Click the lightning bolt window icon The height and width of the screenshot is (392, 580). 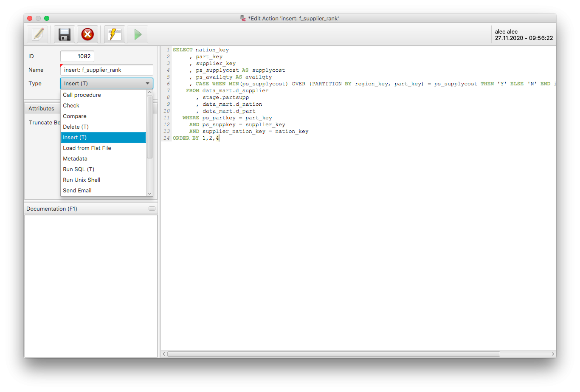pyautogui.click(x=115, y=34)
